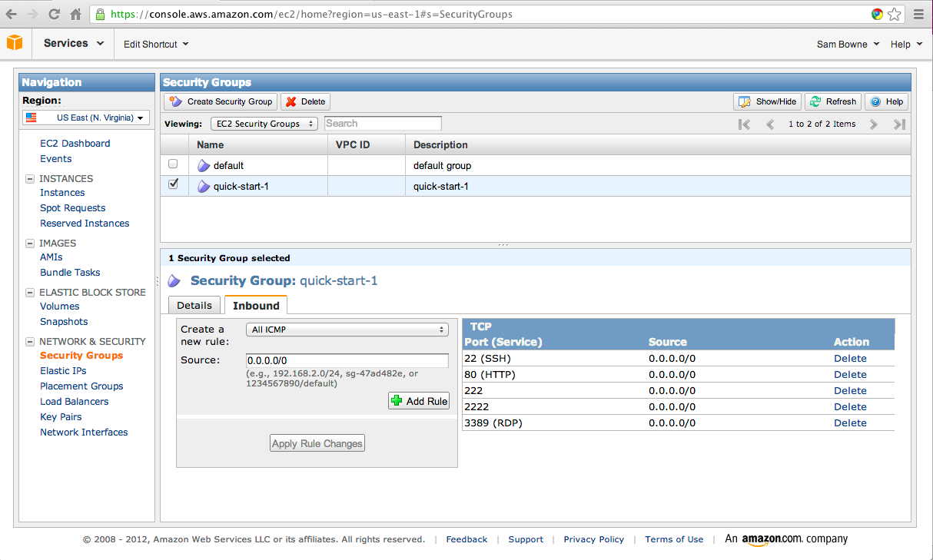Click the browser home icon
The height and width of the screenshot is (560, 933).
(75, 14)
